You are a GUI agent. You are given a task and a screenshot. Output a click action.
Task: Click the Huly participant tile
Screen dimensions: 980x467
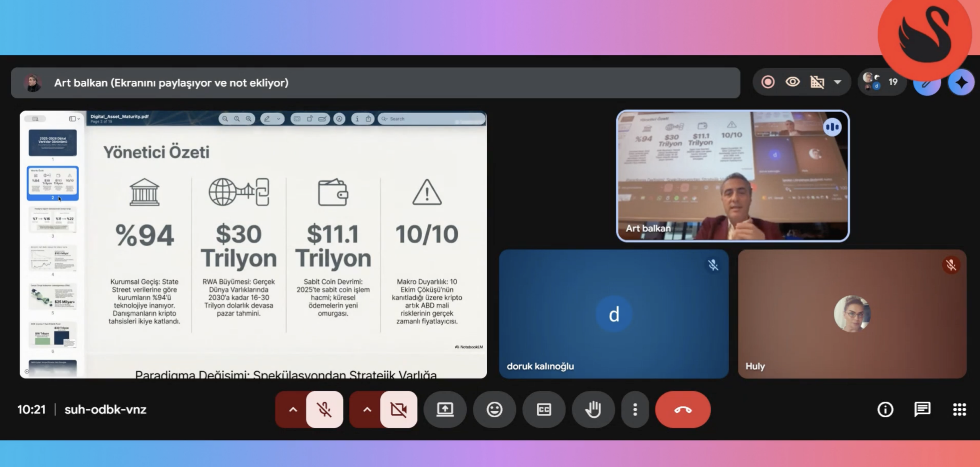pos(852,314)
